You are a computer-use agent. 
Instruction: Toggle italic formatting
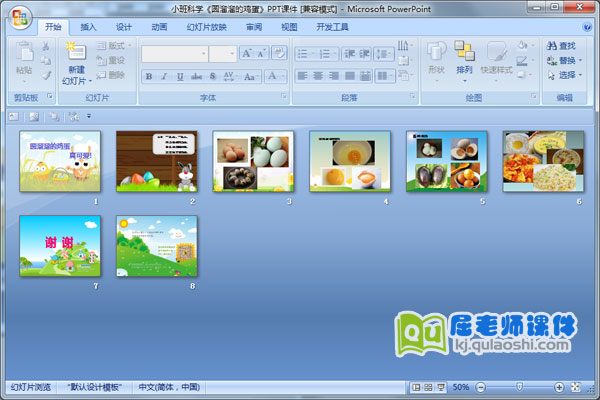click(x=164, y=77)
